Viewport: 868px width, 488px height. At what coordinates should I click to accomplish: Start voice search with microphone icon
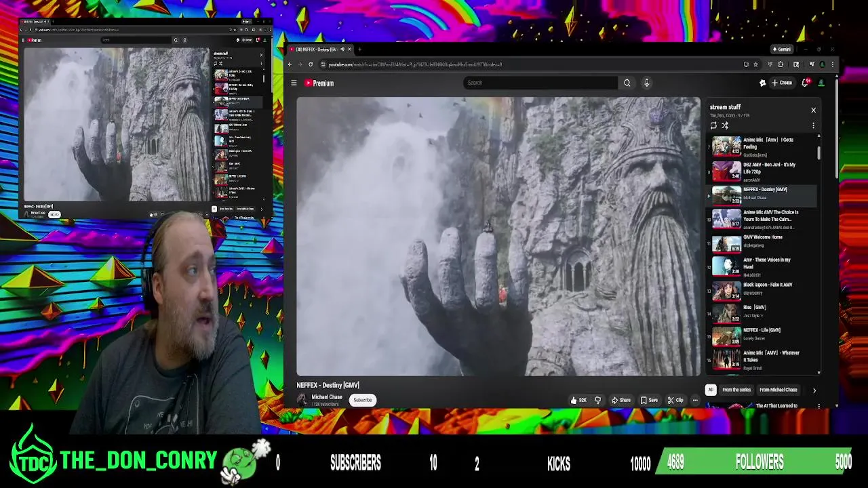coord(647,83)
